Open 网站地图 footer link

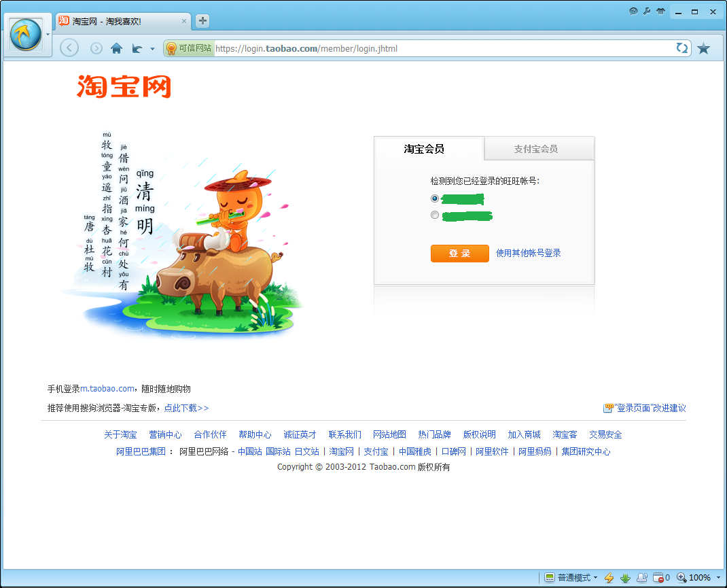[x=389, y=434]
